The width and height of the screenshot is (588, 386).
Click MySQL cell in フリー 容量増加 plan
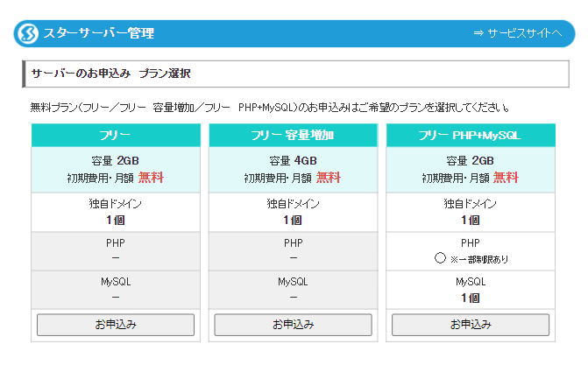tap(293, 290)
